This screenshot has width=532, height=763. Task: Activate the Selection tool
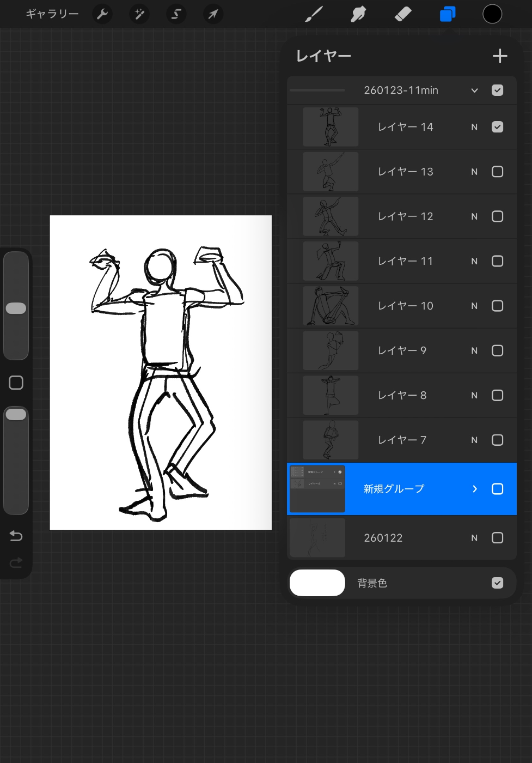point(176,14)
